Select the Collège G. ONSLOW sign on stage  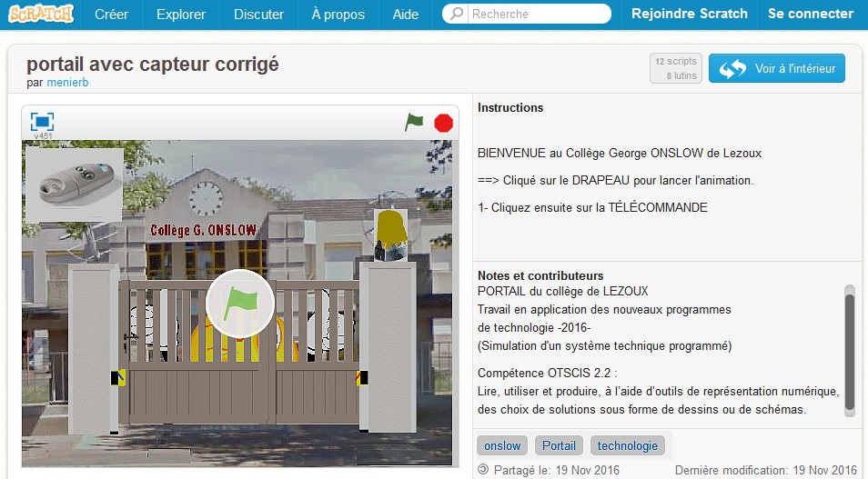(203, 230)
